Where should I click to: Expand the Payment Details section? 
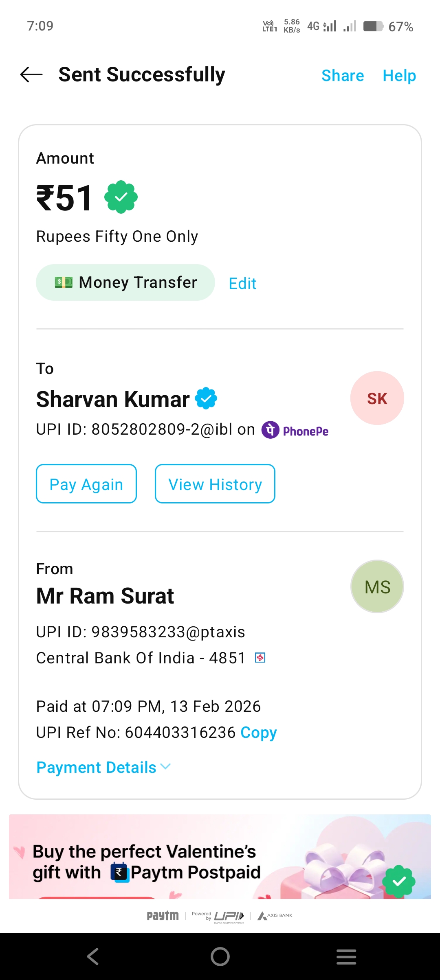[97, 768]
